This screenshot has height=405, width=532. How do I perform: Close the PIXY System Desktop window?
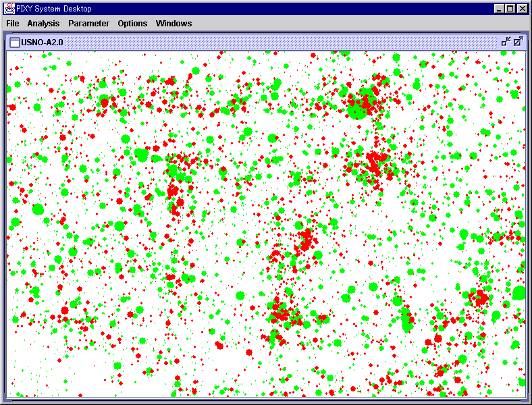pyautogui.click(x=522, y=9)
